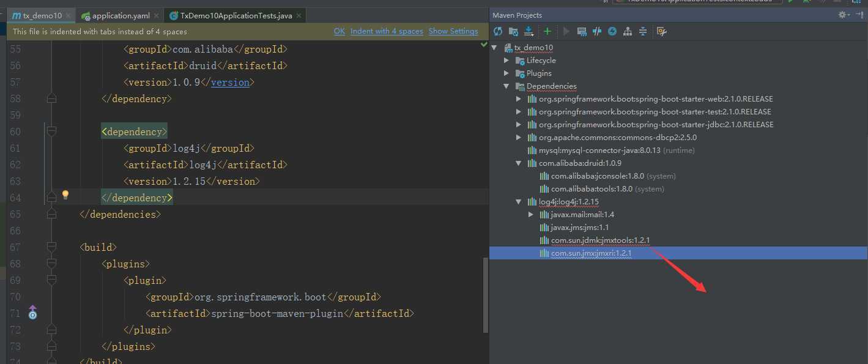Click the lightbulb intention icon on line 64
Viewport: 868px width, 364px height.
(x=65, y=195)
